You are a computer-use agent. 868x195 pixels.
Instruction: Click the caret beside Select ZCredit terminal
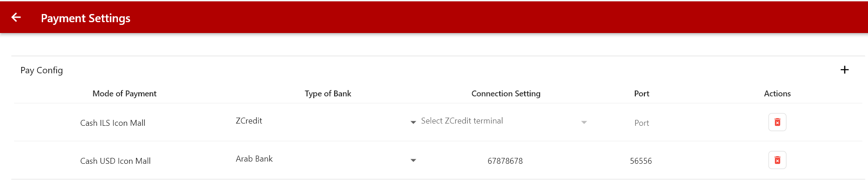[584, 122]
